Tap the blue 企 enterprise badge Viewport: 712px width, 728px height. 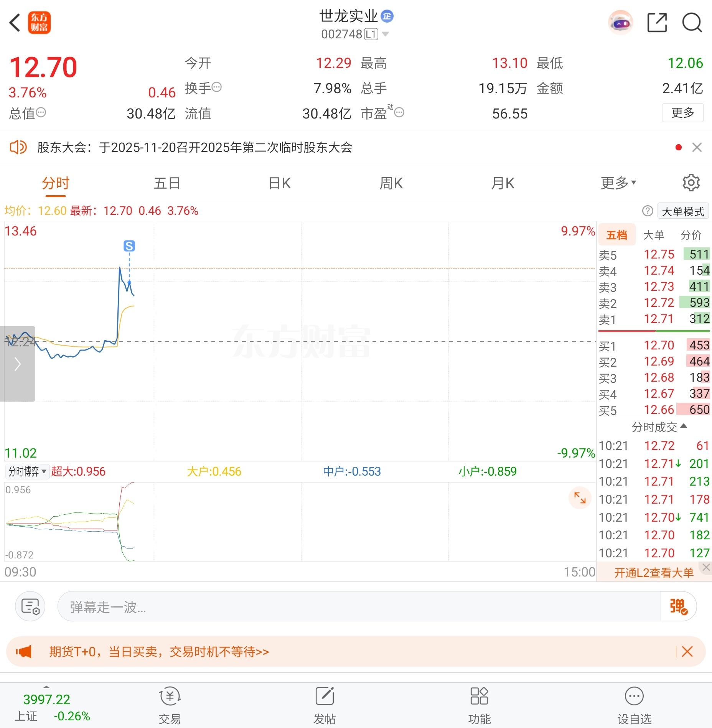pyautogui.click(x=387, y=16)
